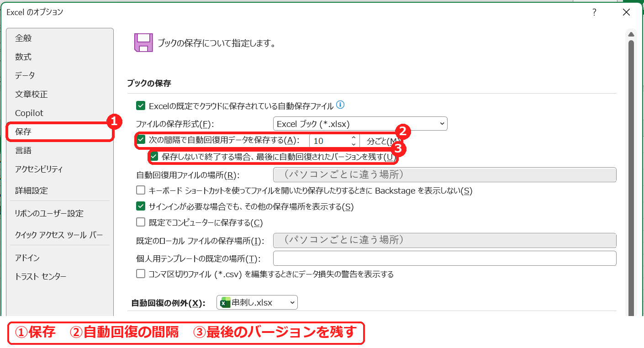The height and width of the screenshot is (348, 644).
Task: Open the アドイン options category
Action: (60, 258)
